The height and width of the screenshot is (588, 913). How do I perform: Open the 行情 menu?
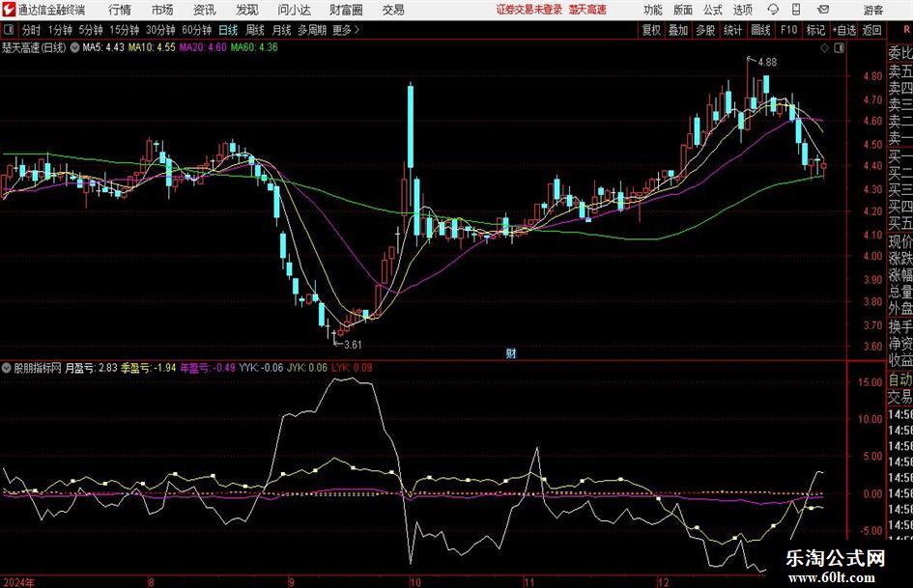(x=120, y=10)
